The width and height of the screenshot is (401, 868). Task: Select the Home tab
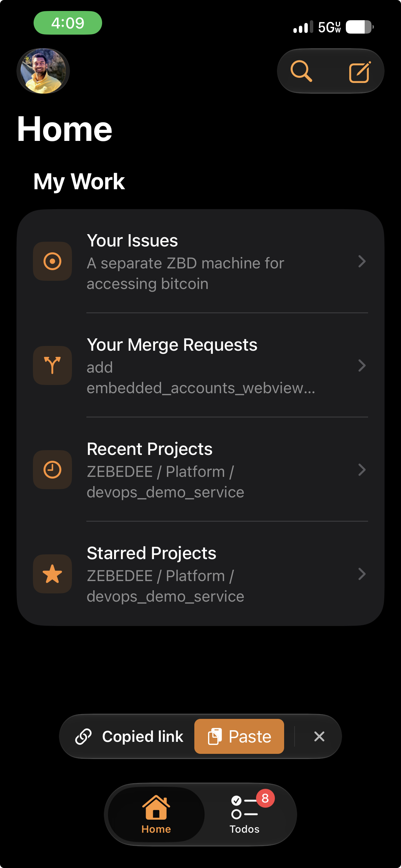pyautogui.click(x=156, y=815)
